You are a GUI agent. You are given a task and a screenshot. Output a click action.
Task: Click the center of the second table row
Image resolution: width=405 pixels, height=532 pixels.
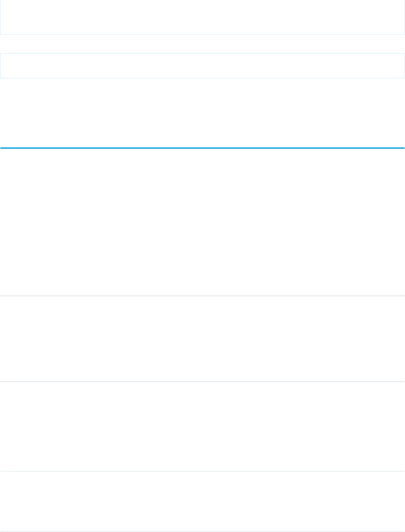(x=202, y=338)
